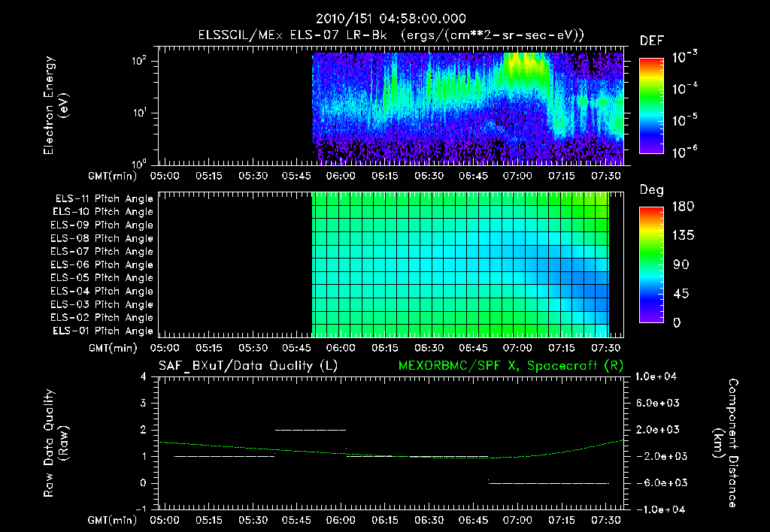Select the ELS-07 Pitch Angle row label
The image size is (770, 532).
point(102,251)
